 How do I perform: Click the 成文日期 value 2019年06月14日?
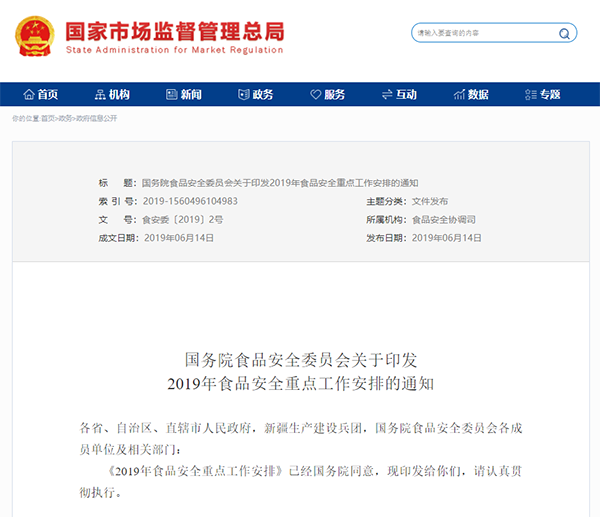179,238
